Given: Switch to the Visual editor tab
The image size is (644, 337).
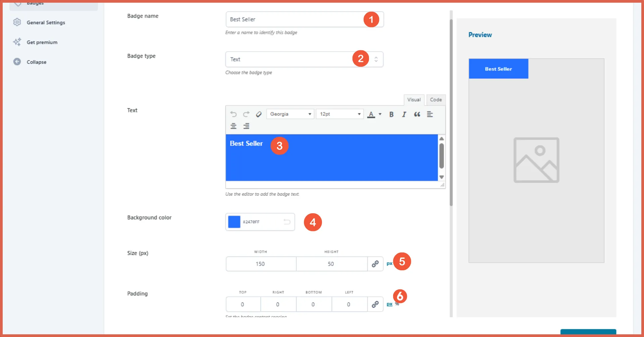Looking at the screenshot, I should [414, 100].
